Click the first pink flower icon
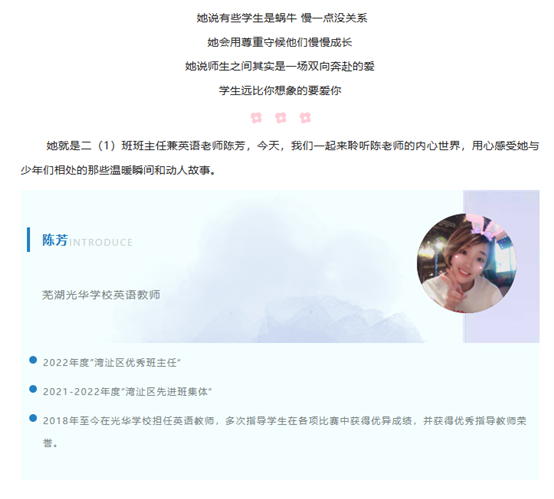The image size is (554, 499). [256, 118]
